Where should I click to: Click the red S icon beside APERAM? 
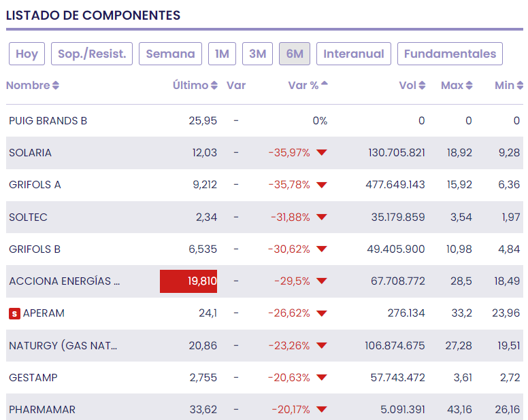pos(14,313)
